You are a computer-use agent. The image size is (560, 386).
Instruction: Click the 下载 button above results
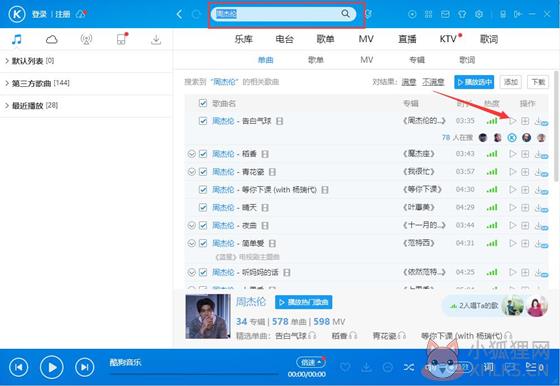point(538,82)
